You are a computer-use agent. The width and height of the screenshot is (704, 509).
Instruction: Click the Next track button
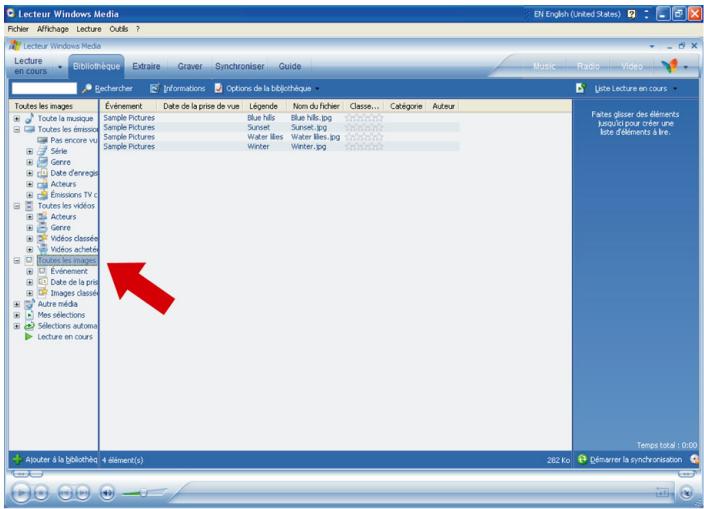83,493
